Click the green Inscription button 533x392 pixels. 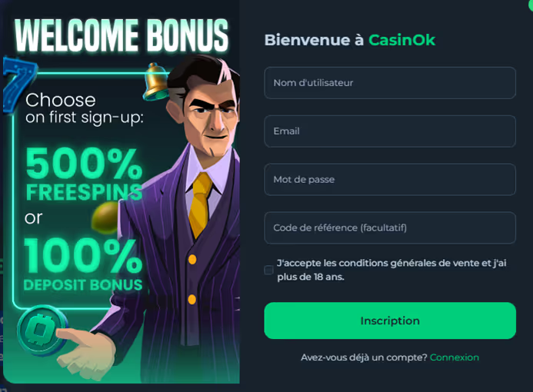coord(390,321)
